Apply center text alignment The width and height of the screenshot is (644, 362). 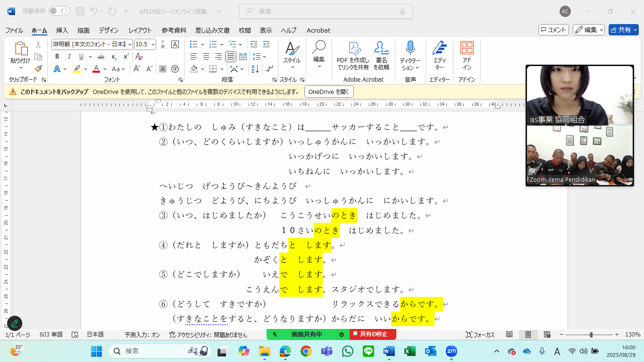click(206, 57)
